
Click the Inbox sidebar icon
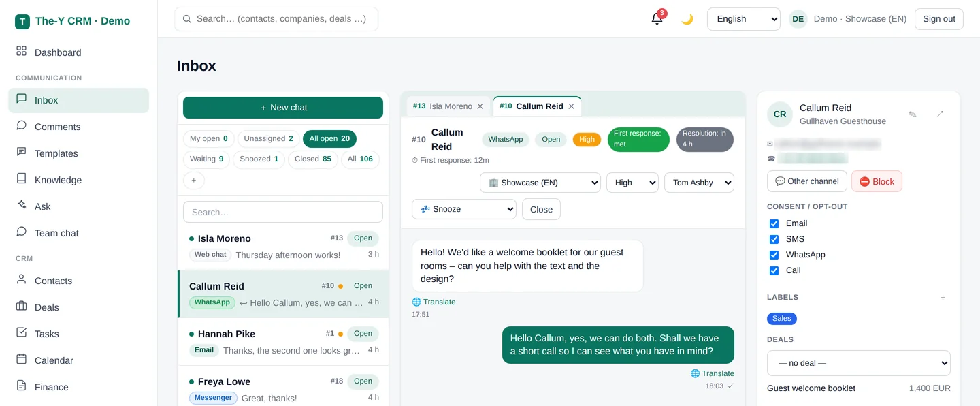[21, 99]
